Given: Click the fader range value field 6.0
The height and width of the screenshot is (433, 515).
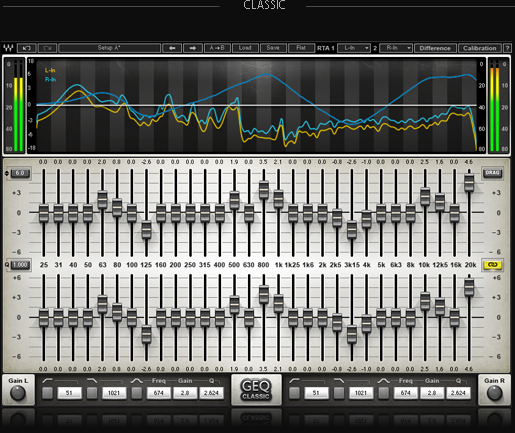Looking at the screenshot, I should [20, 173].
